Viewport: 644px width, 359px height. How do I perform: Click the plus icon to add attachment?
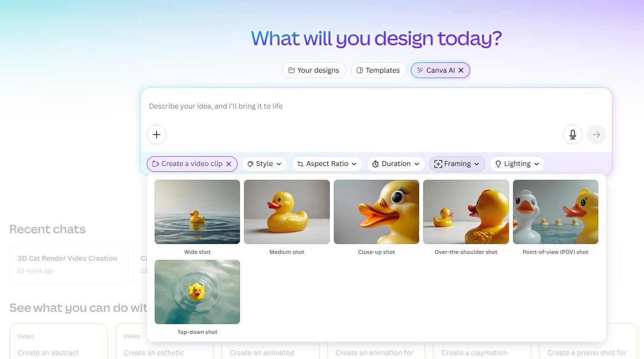[157, 135]
